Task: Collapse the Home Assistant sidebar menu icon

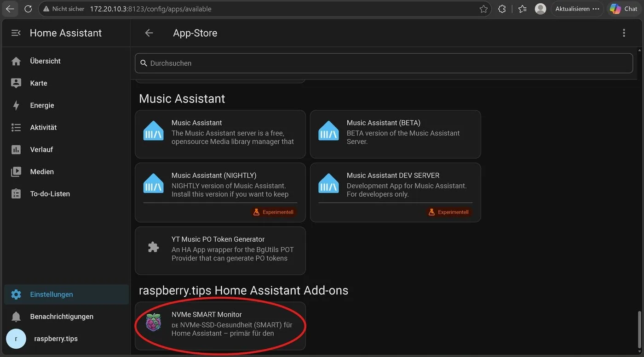Action: pos(16,33)
